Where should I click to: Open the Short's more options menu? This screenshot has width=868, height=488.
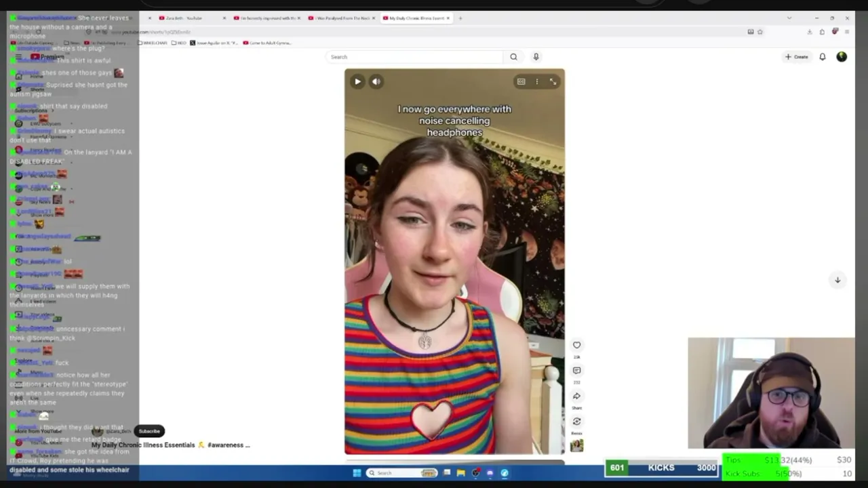coord(537,81)
